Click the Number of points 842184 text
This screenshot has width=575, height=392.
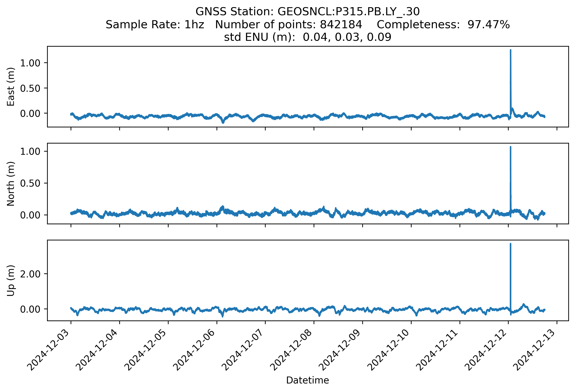point(289,24)
